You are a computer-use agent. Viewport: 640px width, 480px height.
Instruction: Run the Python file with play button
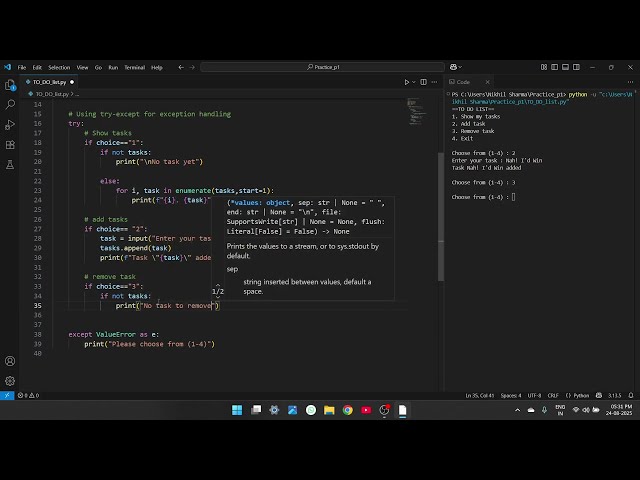[407, 82]
